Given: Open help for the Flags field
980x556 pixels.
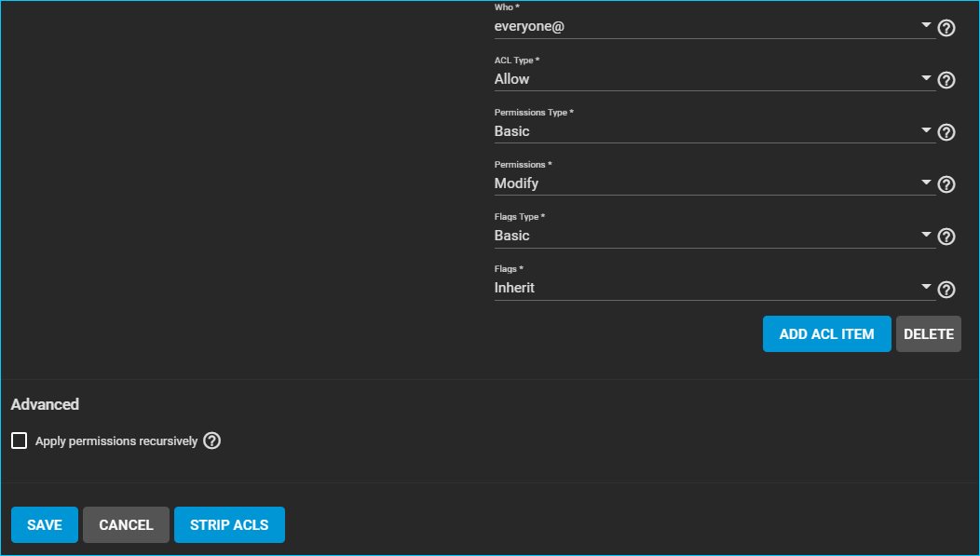Looking at the screenshot, I should (946, 289).
